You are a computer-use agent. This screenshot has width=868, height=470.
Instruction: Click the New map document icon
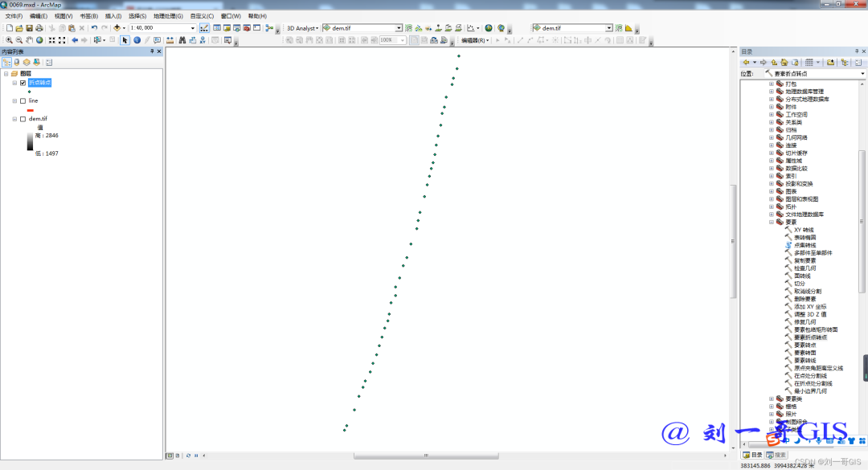[x=10, y=27]
